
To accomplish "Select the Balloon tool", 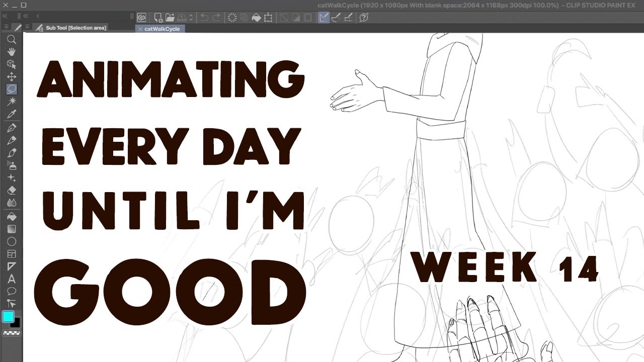I will (12, 291).
